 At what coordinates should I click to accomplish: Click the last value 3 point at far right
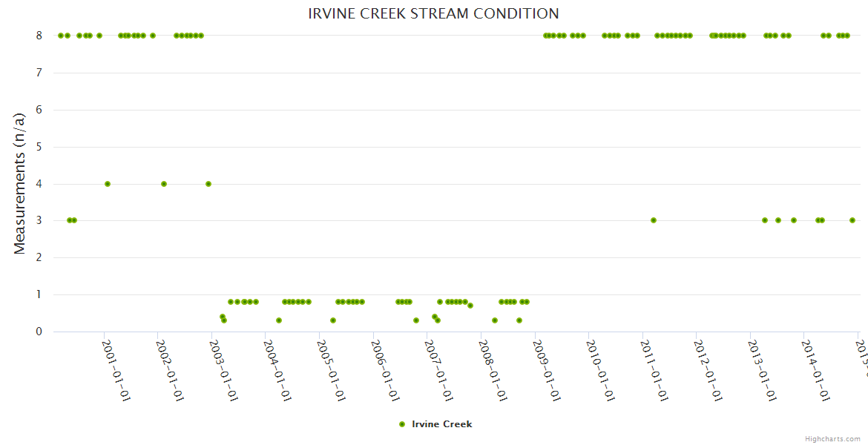pos(852,220)
